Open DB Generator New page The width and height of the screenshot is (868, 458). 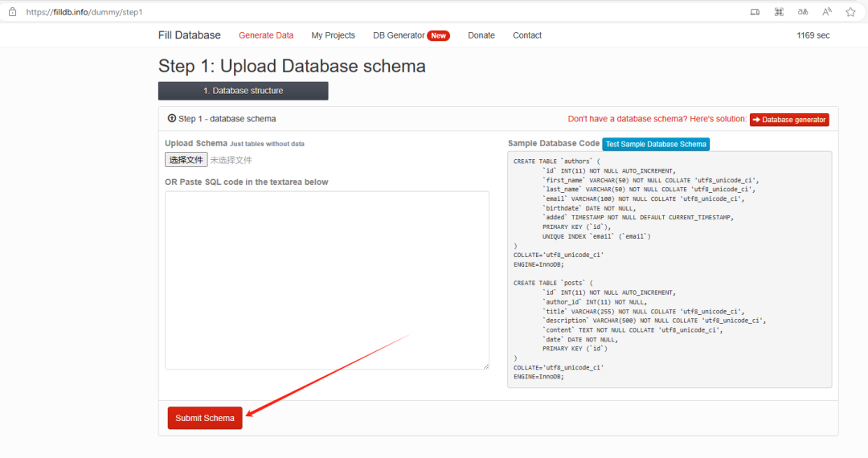(411, 35)
